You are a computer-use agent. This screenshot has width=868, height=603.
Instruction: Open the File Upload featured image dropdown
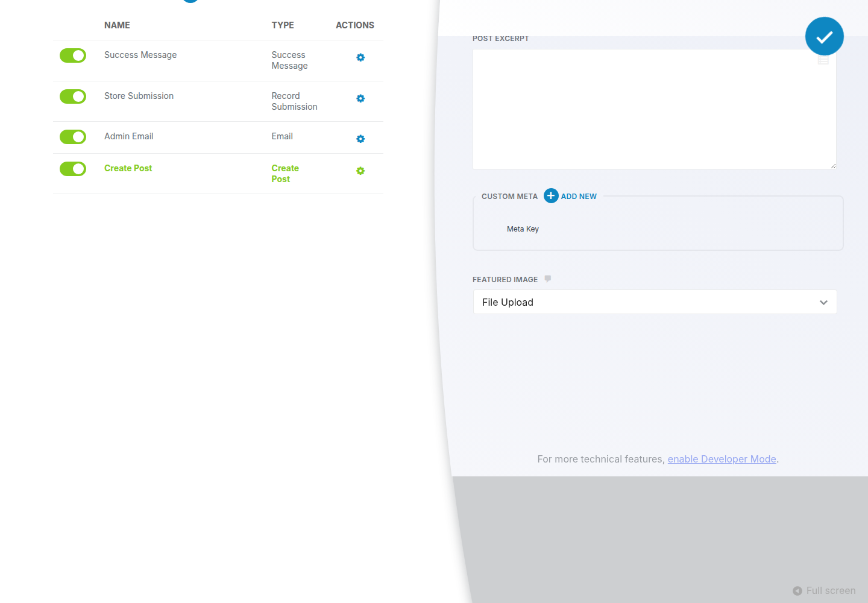coord(655,302)
